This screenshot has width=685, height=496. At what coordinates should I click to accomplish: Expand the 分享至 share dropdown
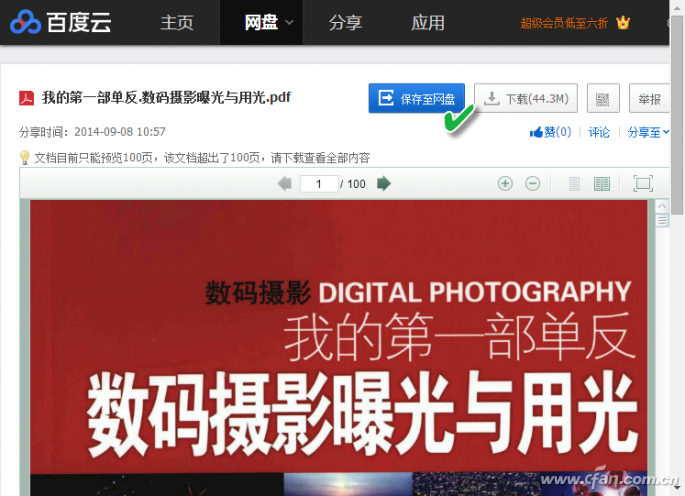click(x=648, y=132)
